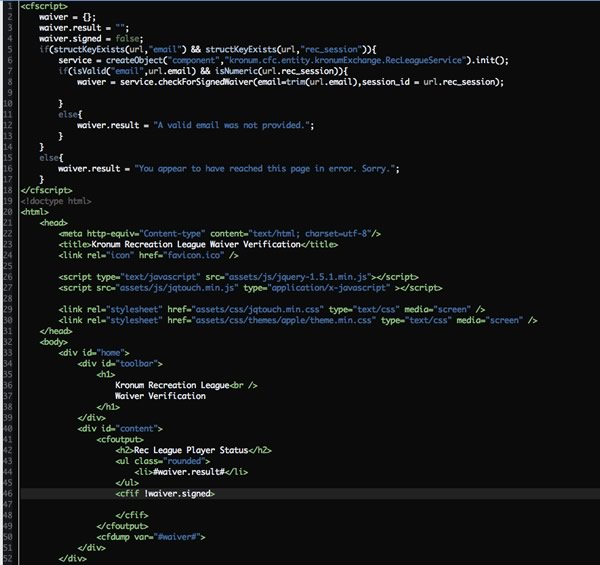Click the opening cfscript tag on line 1

[44, 7]
